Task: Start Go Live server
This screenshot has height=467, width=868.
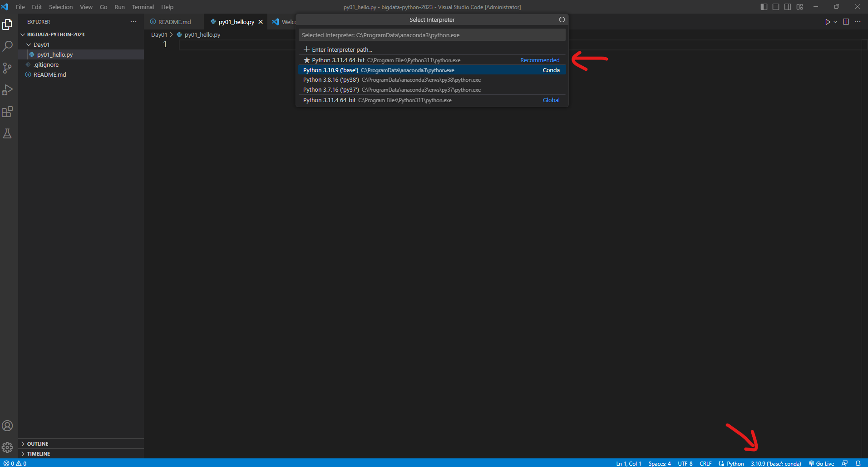Action: click(x=822, y=463)
